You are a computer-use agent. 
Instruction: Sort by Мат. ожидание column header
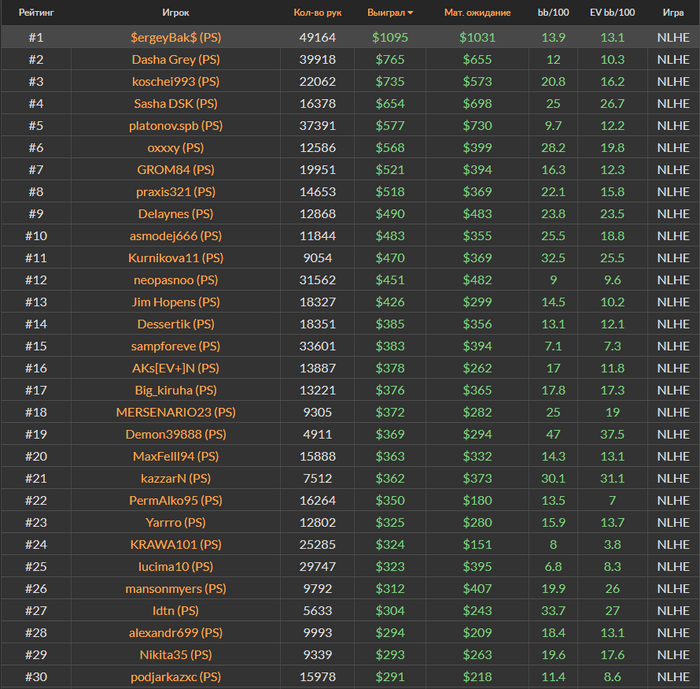coord(477,13)
